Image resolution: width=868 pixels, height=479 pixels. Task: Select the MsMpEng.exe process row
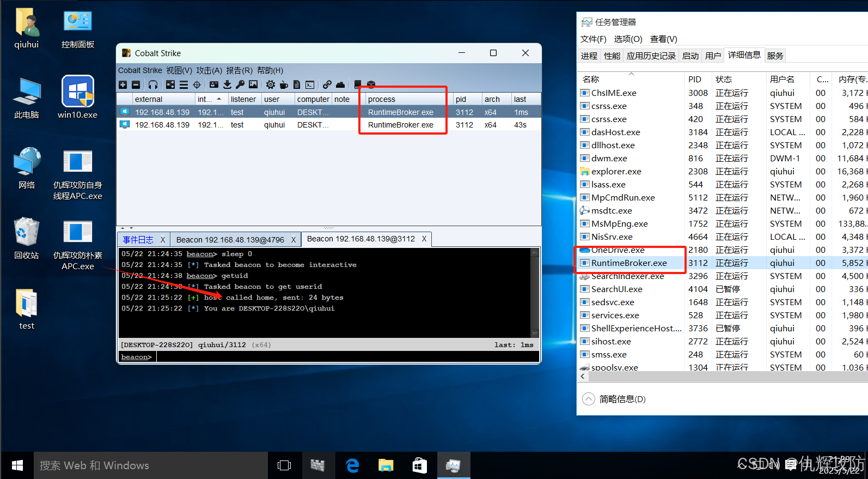pyautogui.click(x=723, y=223)
